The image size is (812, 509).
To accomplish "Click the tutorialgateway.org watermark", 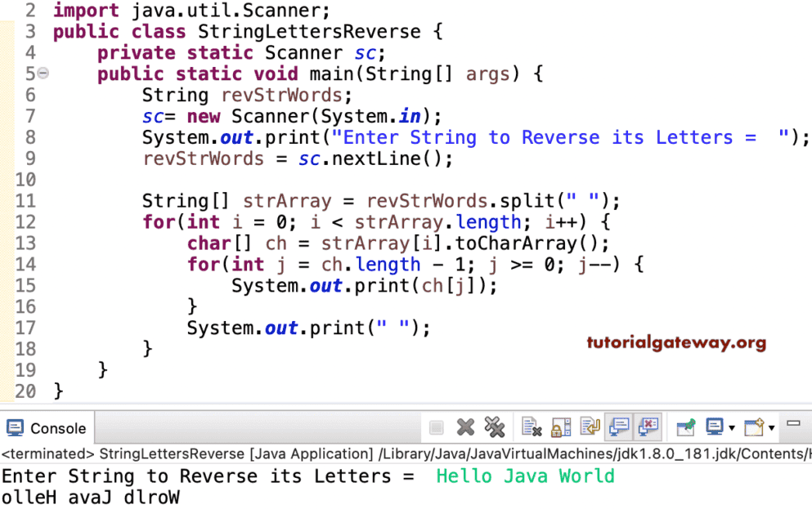I will tap(676, 342).
